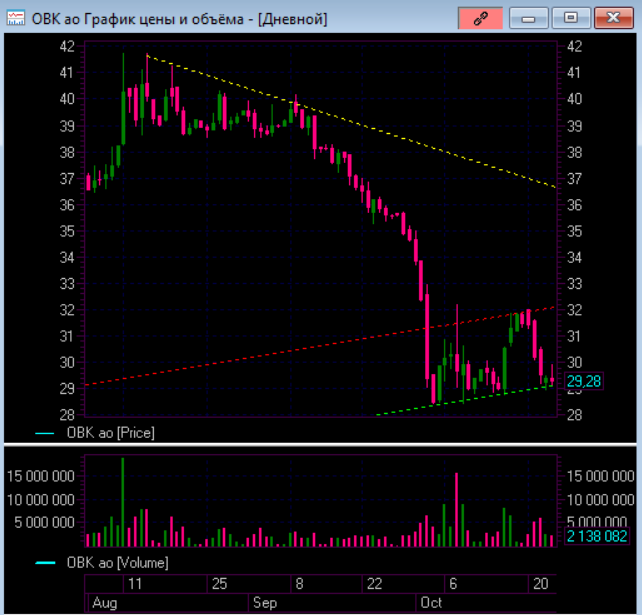
Task: Minimize the ОВК ао chart window
Action: tap(529, 18)
